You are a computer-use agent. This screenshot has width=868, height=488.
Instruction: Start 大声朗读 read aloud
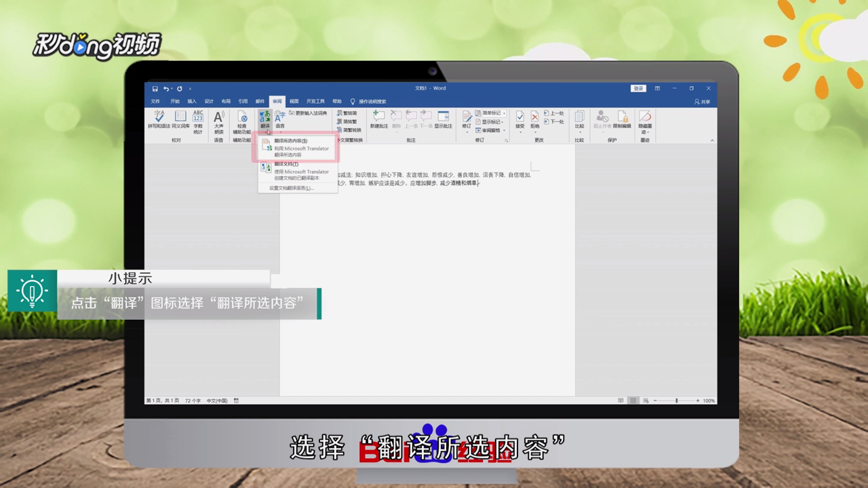tap(219, 119)
